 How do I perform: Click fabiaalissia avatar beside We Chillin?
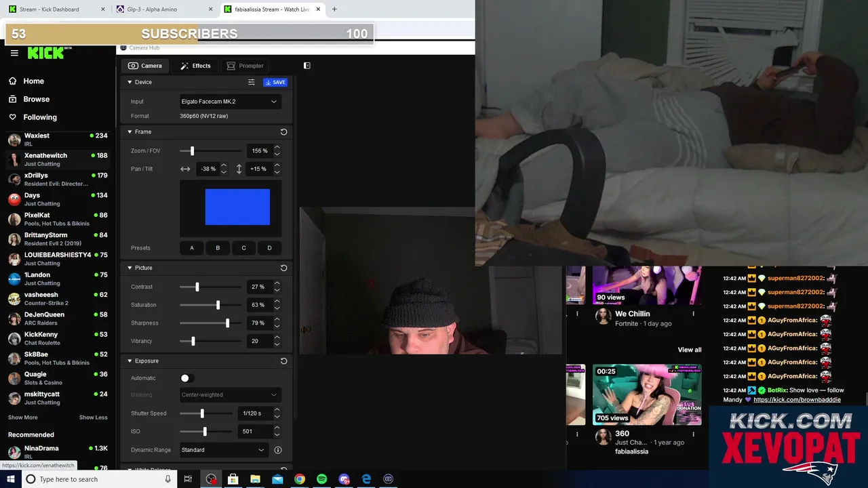pos(603,317)
